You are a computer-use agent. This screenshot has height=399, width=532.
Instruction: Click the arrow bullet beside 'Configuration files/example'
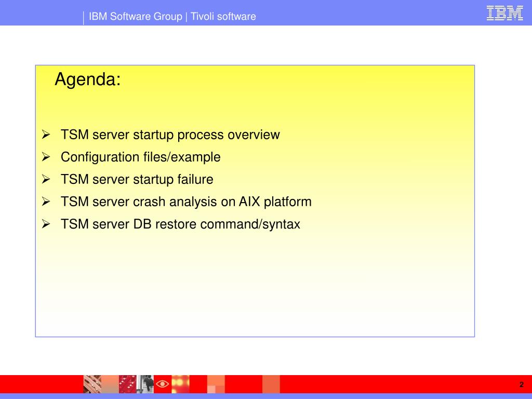tap(46, 157)
